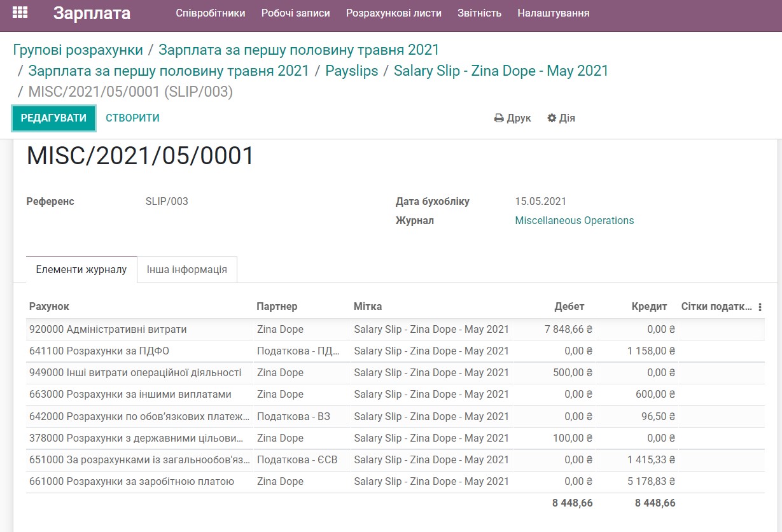The image size is (782, 532).
Task: Open the Розрахункові листи menu
Action: 393,11
